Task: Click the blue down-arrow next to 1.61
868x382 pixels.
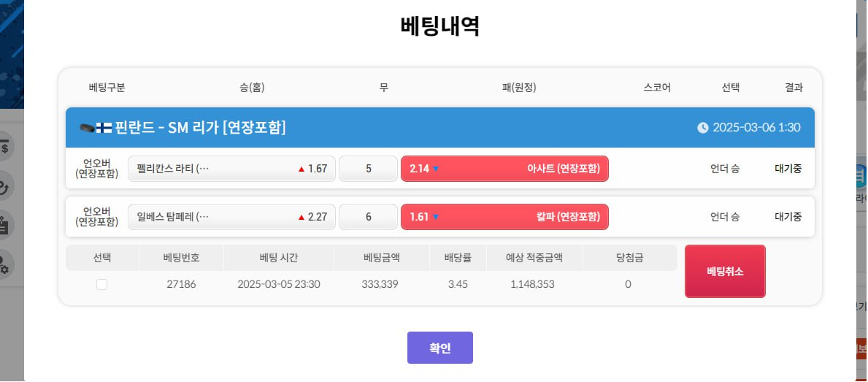Action: tap(436, 217)
